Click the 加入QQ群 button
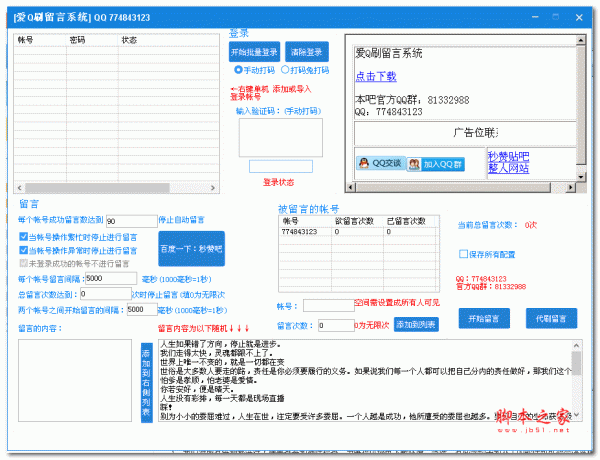This screenshot has width=600, height=460. coord(435,164)
